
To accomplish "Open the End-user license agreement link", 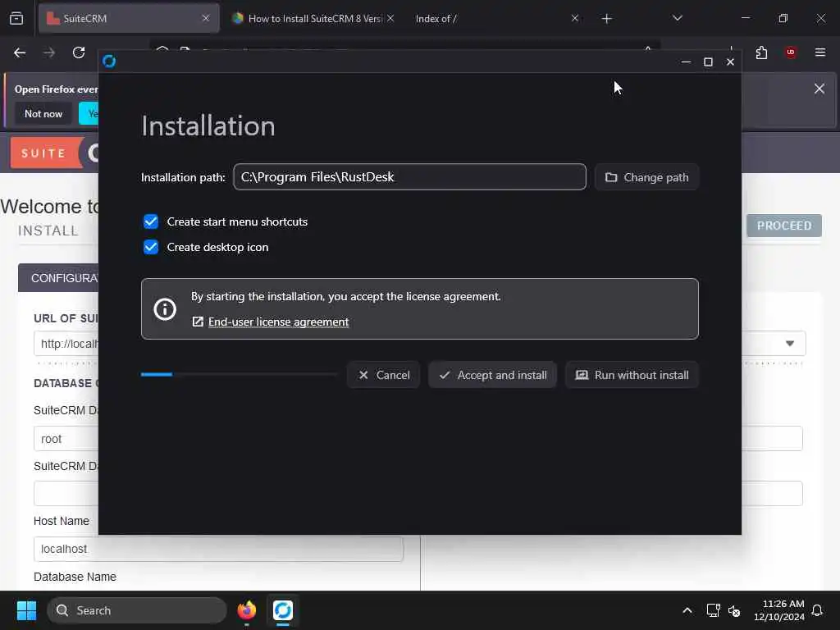I will 278,322.
